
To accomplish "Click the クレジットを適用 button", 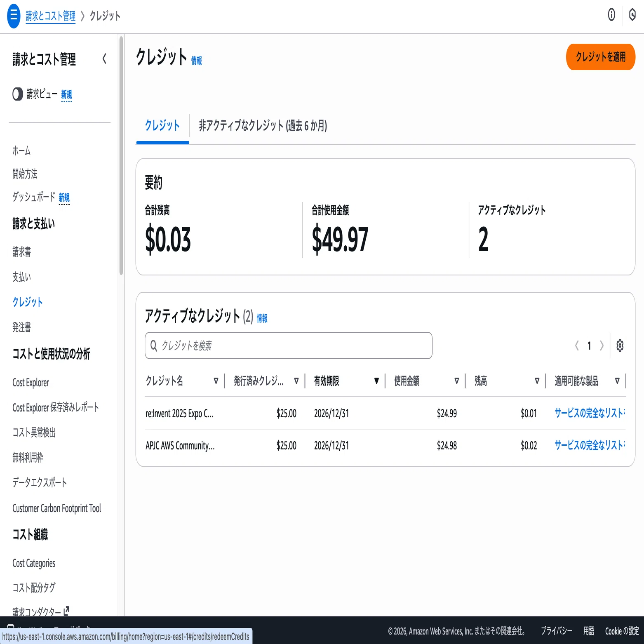I will 600,57.
